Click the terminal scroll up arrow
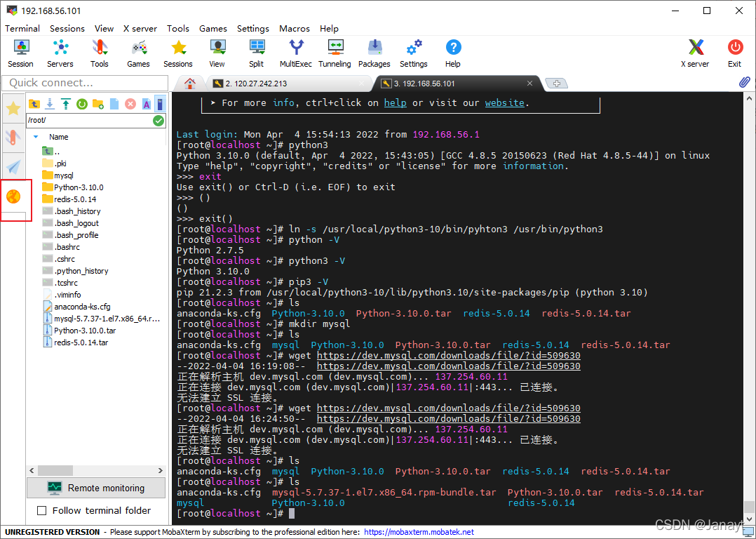The width and height of the screenshot is (756, 539). (x=749, y=98)
